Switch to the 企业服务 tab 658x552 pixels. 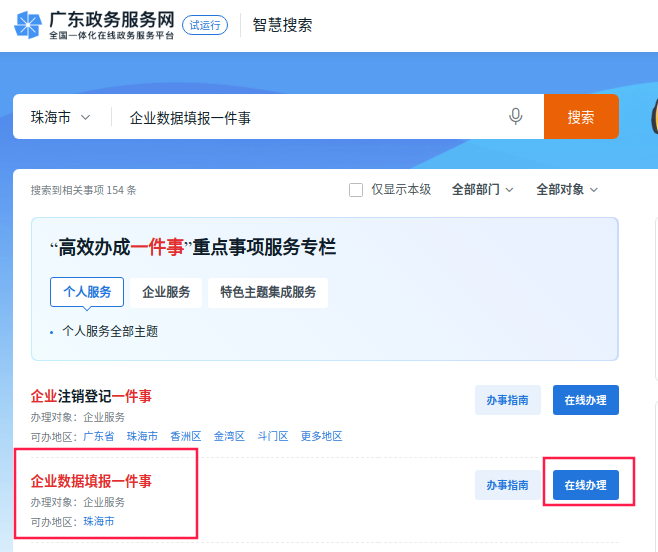[166, 292]
